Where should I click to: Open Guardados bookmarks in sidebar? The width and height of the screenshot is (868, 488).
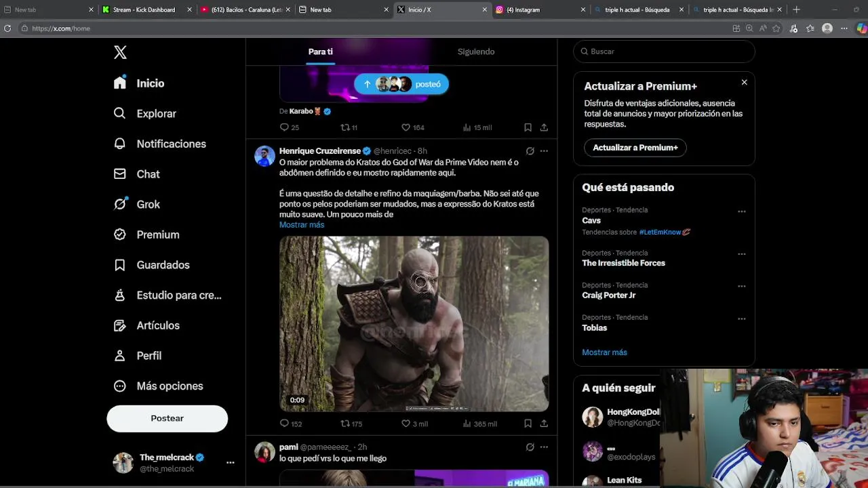[152, 265]
